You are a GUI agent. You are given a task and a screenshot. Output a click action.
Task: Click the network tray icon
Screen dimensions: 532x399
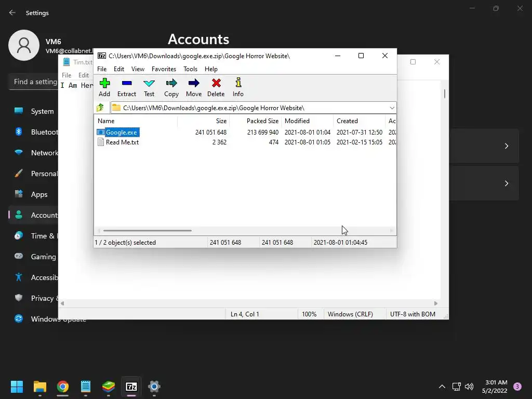[x=456, y=387]
